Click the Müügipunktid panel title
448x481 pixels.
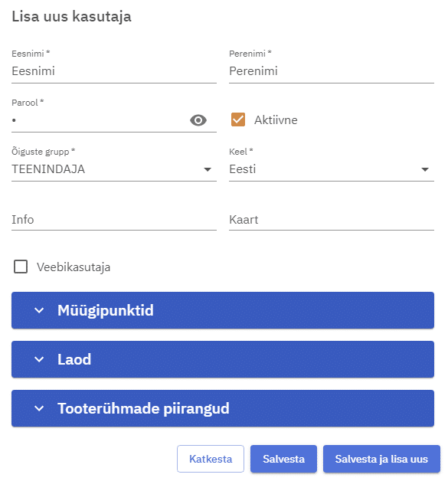(106, 310)
